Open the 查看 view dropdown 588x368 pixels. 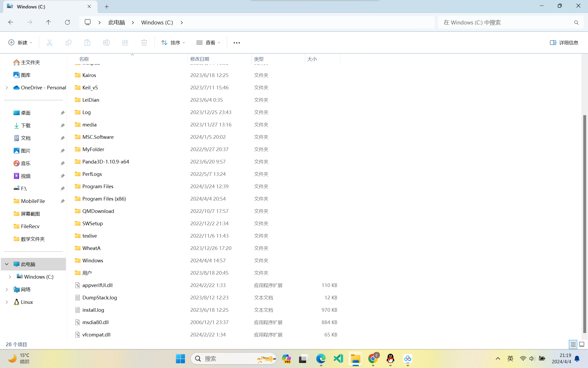click(208, 43)
